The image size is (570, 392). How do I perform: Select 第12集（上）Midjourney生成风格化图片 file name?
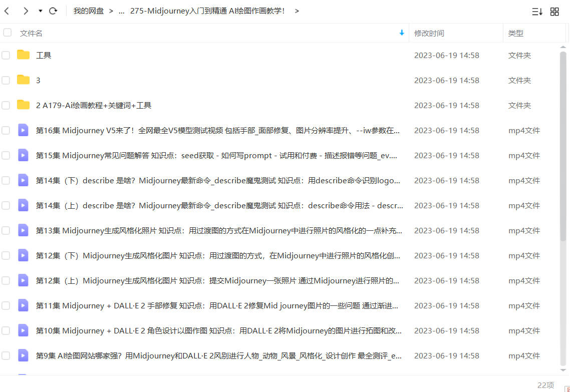point(217,281)
